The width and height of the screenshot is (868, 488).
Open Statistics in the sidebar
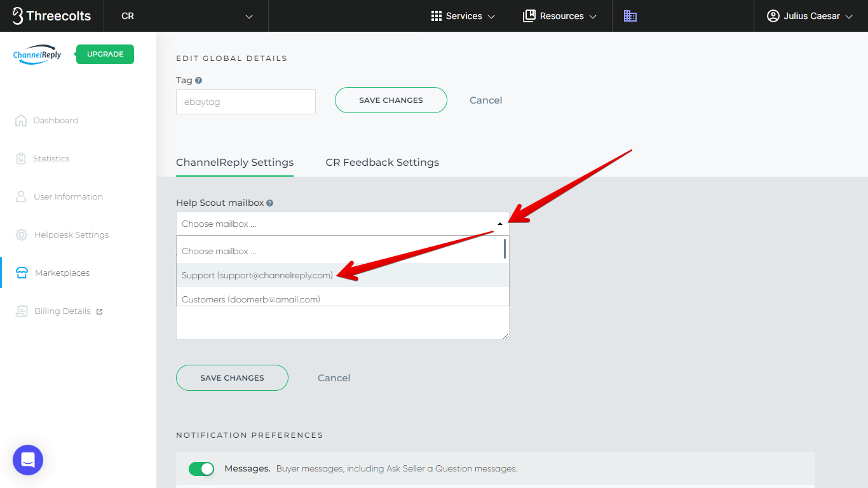pos(51,158)
